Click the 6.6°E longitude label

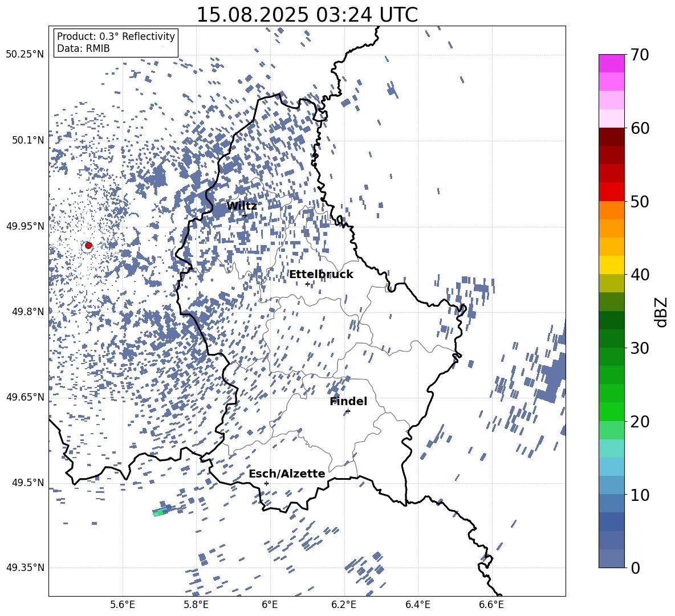(491, 605)
